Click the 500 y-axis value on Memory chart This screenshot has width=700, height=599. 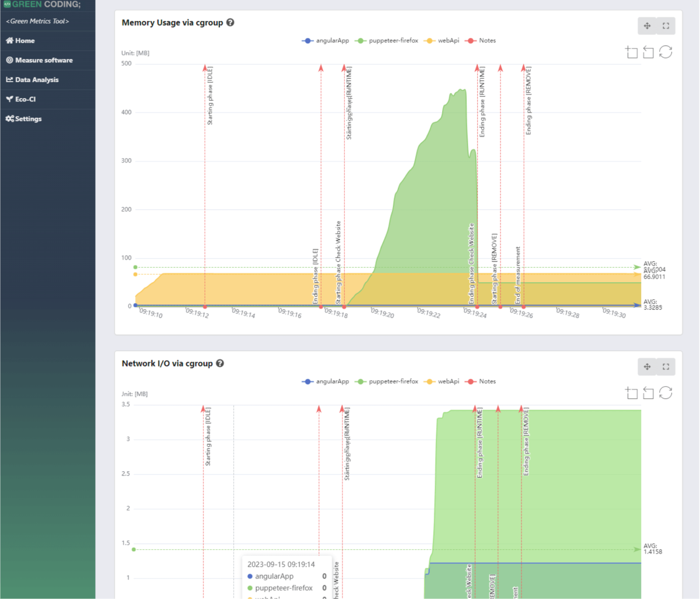pos(127,64)
